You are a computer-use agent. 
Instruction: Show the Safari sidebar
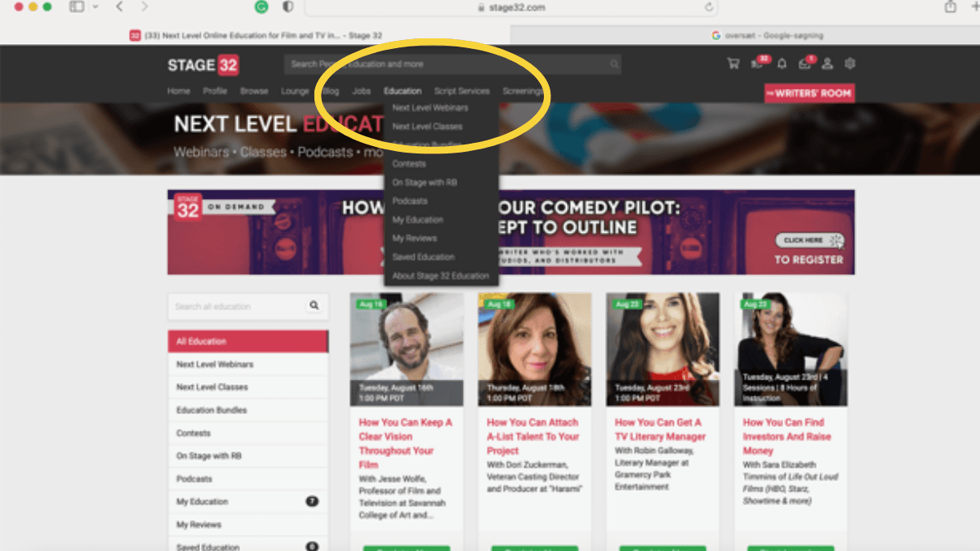(x=77, y=7)
